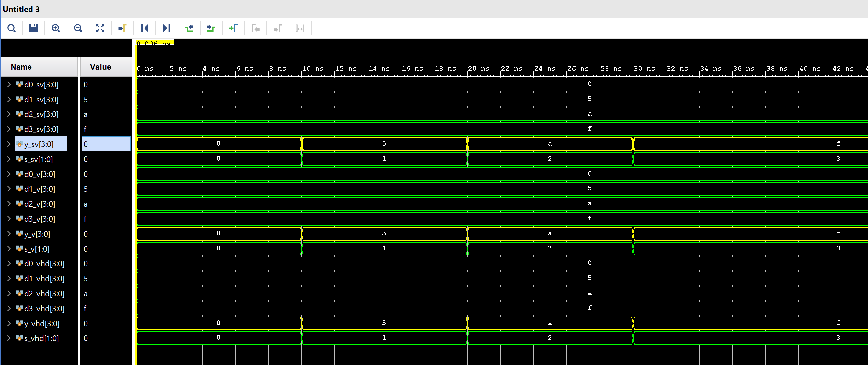Go to the next transition
868x365 pixels.
point(211,28)
